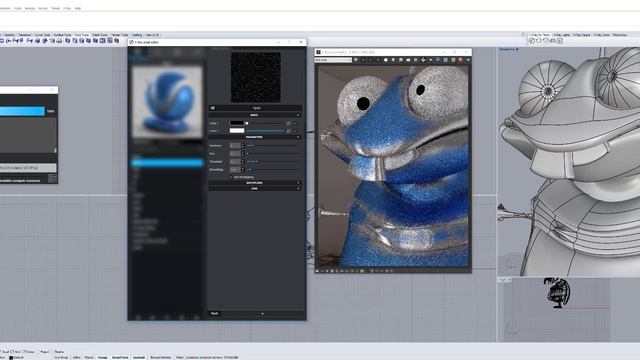Click the V-Ray interactive render teapot icon
This screenshot has width=640, height=360.
click(546, 41)
